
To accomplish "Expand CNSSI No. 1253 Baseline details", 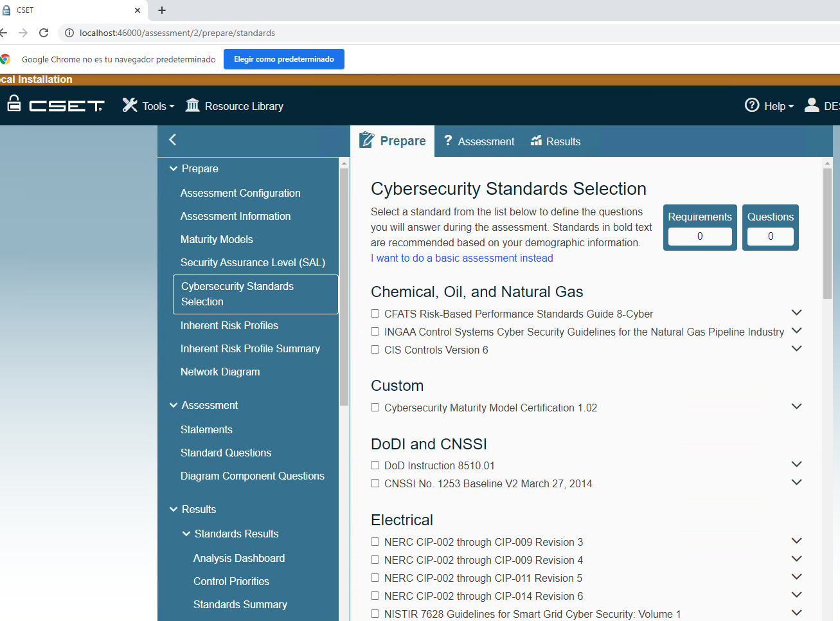I will (796, 483).
